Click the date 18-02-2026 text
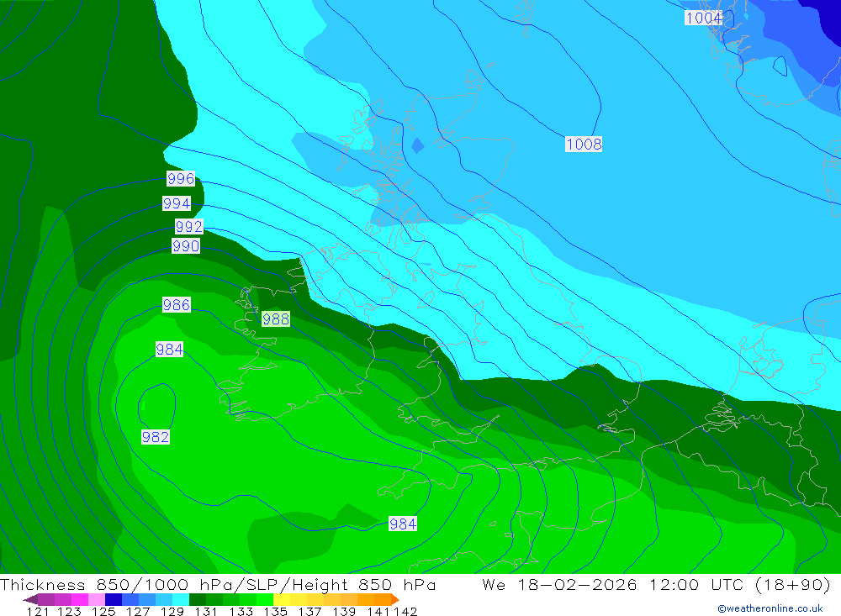This screenshot has width=841, height=616. (577, 584)
